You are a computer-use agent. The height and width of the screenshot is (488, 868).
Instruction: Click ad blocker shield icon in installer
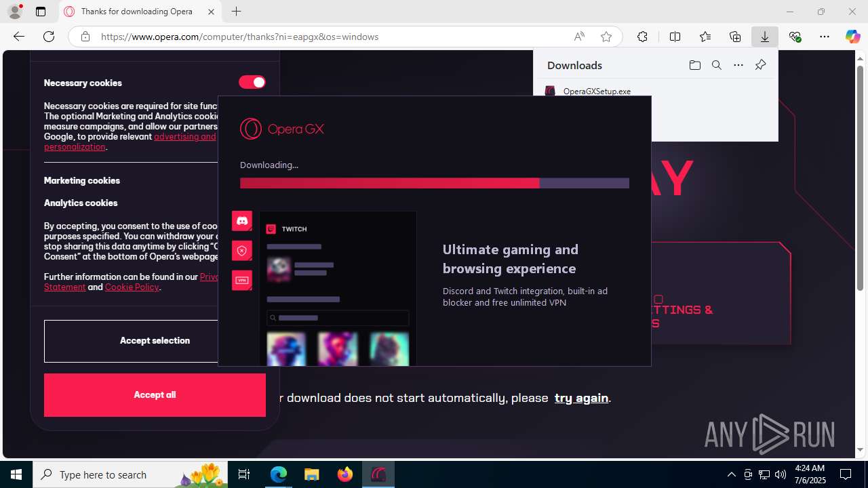pos(242,251)
